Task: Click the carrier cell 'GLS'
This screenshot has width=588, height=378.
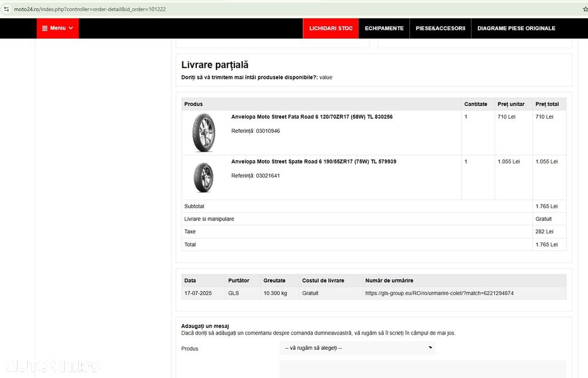Action: click(233, 293)
